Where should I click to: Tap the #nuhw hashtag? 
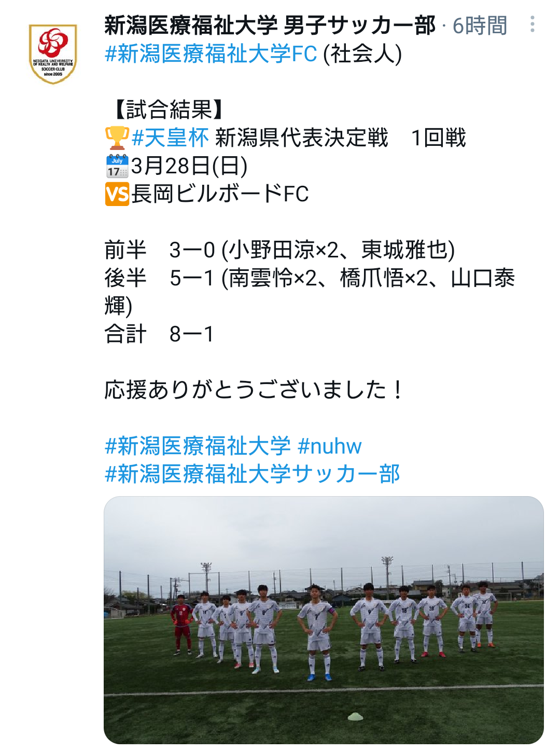coord(330,446)
